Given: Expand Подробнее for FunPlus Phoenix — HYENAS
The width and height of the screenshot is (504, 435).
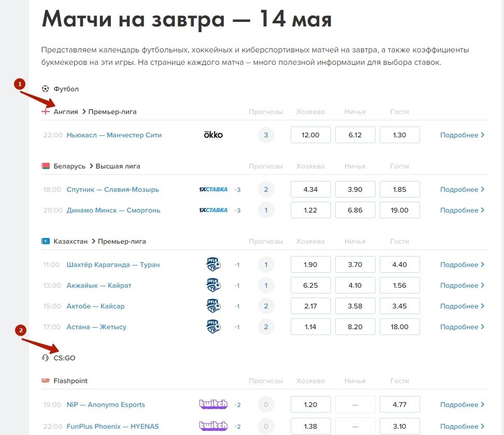Looking at the screenshot, I should coord(462,426).
